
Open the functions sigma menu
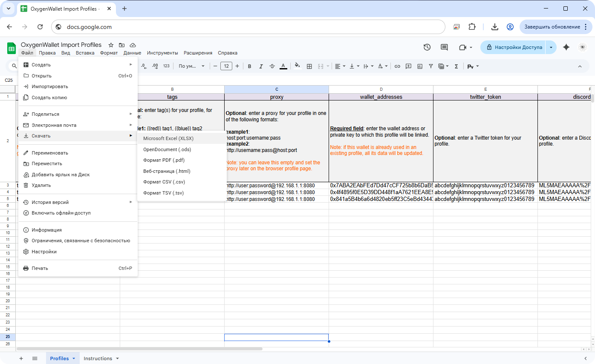point(456,66)
